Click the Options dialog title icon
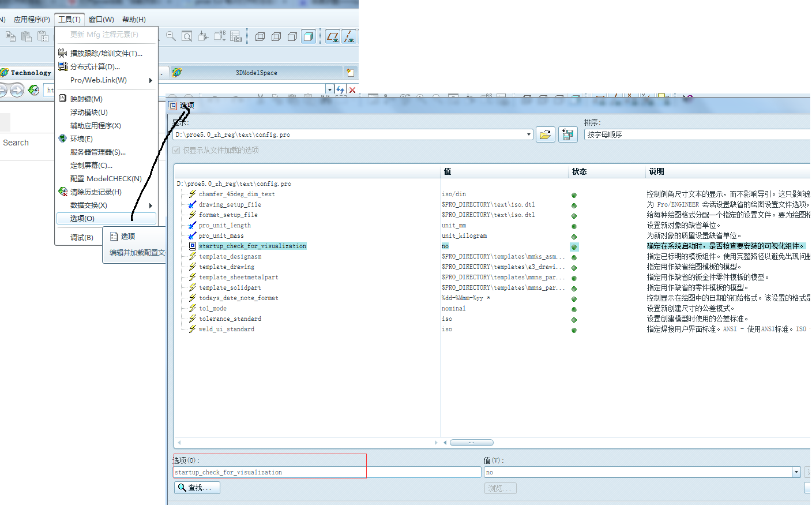This screenshot has width=812, height=509. click(x=173, y=105)
